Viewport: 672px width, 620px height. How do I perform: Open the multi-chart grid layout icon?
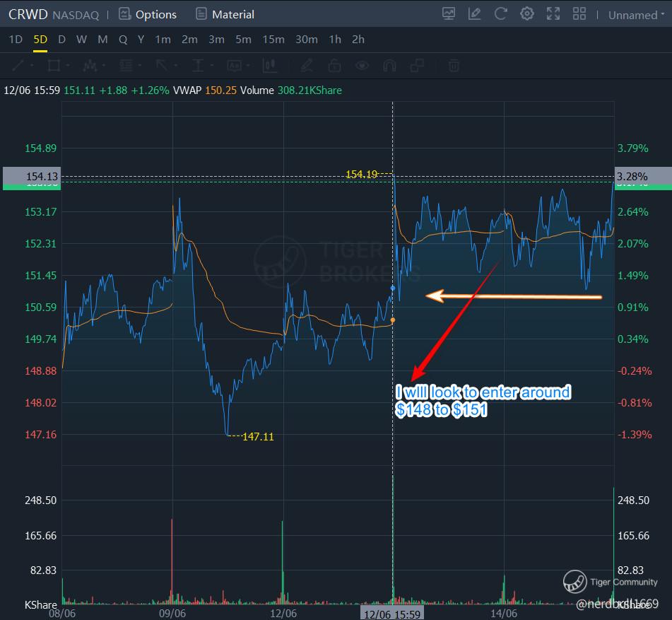579,13
